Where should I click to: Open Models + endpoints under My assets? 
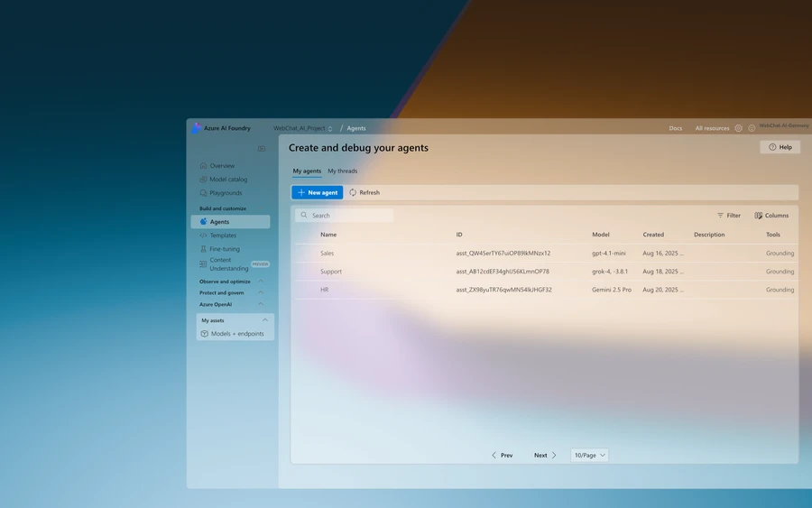pos(237,334)
